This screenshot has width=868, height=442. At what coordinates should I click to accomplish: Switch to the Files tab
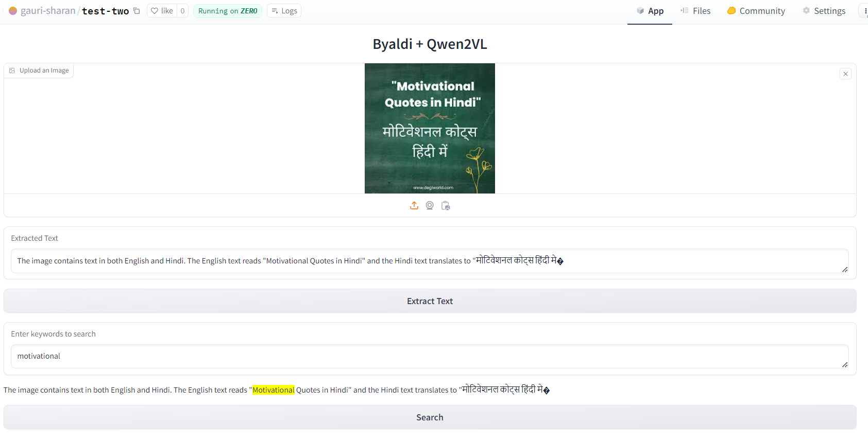(x=695, y=11)
